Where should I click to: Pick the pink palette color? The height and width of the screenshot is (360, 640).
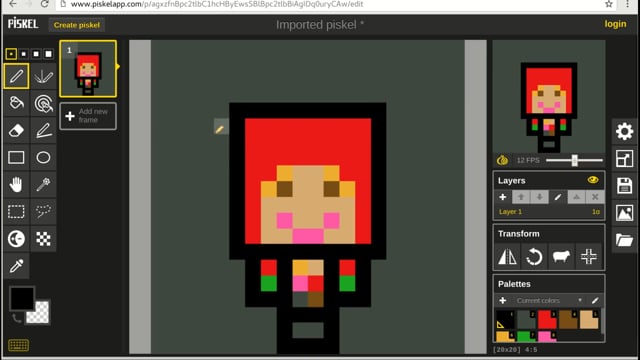(x=547, y=336)
